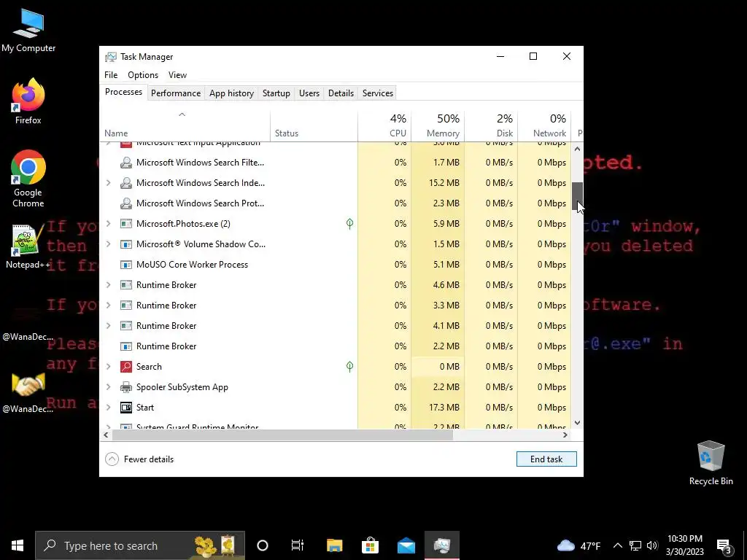Expand Microsoft Volume Shadow Copy process

coord(108,244)
